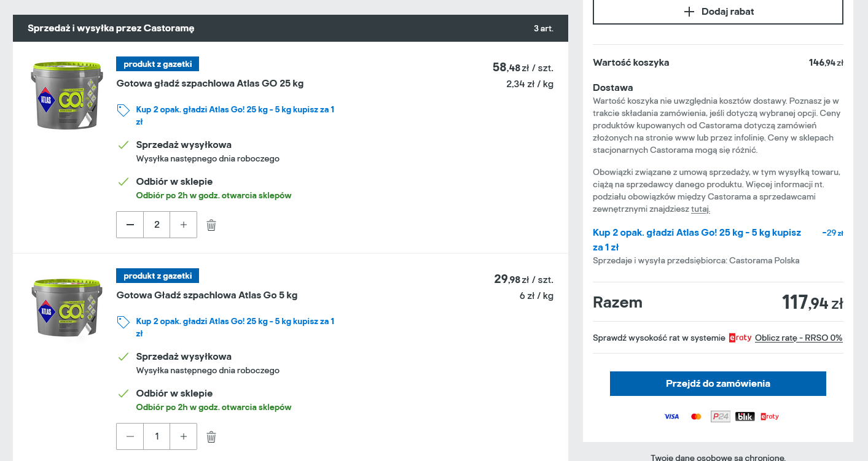
Task: Click the Razem total 117,94 zł
Action: click(812, 303)
